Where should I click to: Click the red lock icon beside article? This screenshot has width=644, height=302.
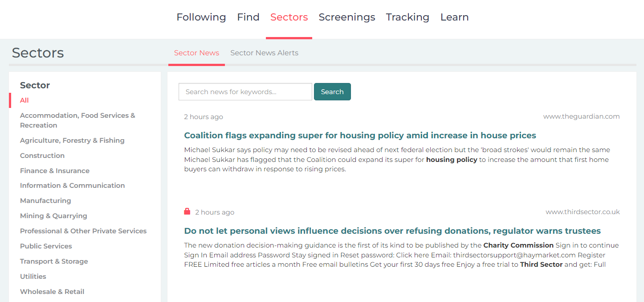(x=187, y=211)
